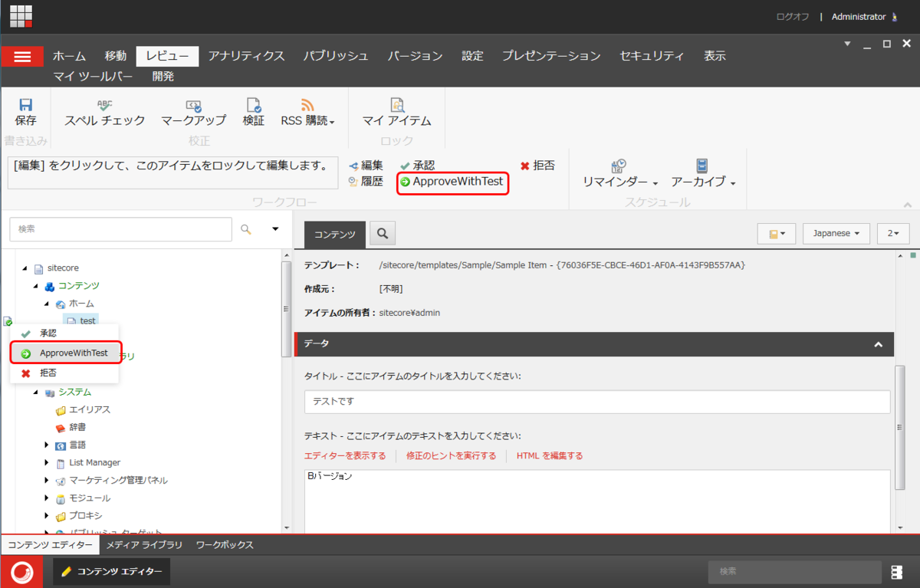Click ApproveWithTest in the ribbon
Screen dimensions: 920x588
click(x=452, y=182)
